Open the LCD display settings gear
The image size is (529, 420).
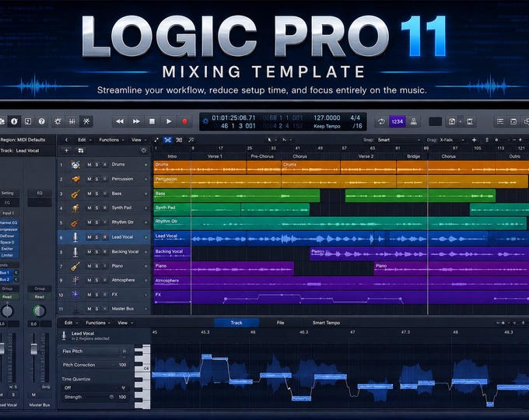click(x=205, y=121)
